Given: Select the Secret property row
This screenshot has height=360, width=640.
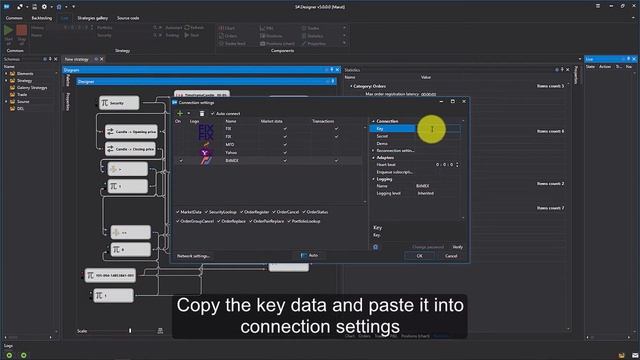Looking at the screenshot, I should pos(415,136).
